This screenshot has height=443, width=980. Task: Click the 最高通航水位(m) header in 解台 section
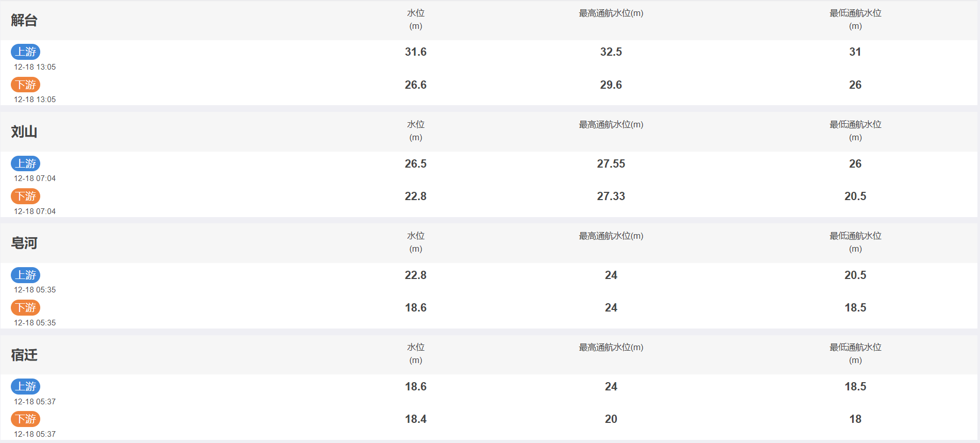[x=611, y=13]
